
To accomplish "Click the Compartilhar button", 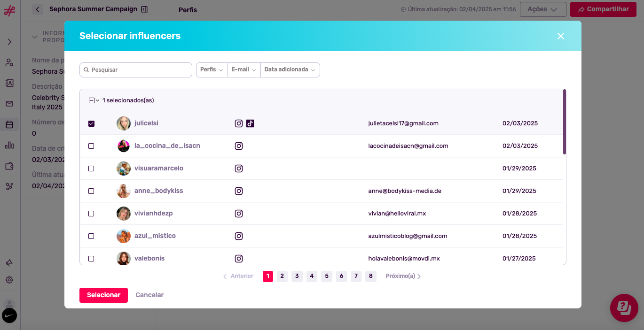I will [604, 9].
